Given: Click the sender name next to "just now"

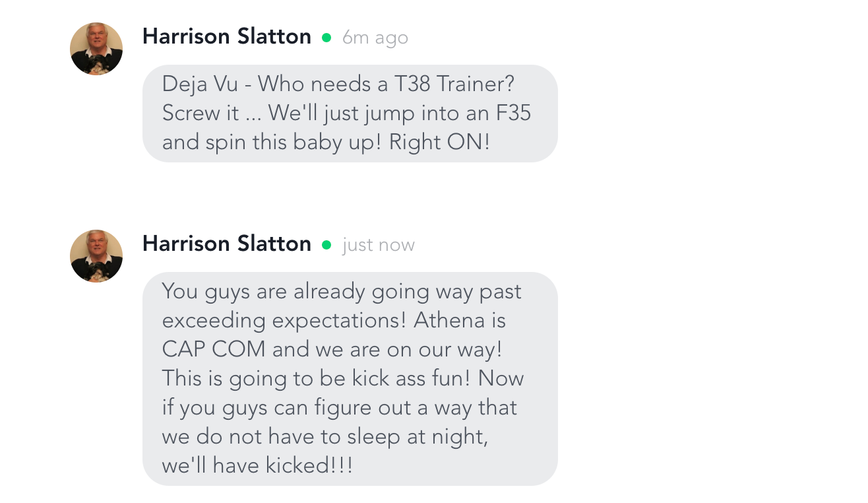Looking at the screenshot, I should 227,244.
